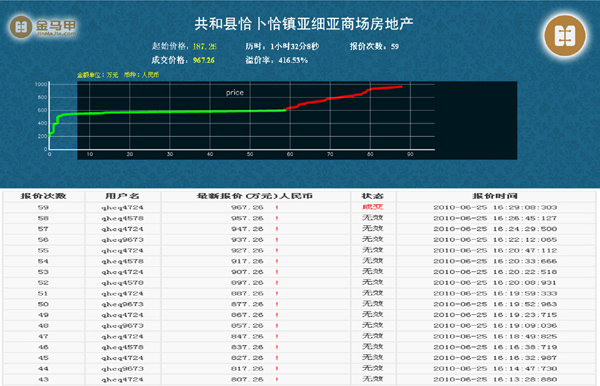This screenshot has height=386, width=600.
Task: Click red exclamation mark beside price 917.26
Action: tap(277, 261)
